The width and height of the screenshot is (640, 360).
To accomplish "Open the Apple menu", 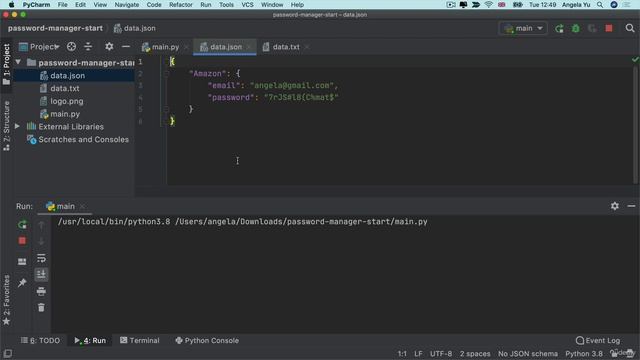I will coord(11,5).
